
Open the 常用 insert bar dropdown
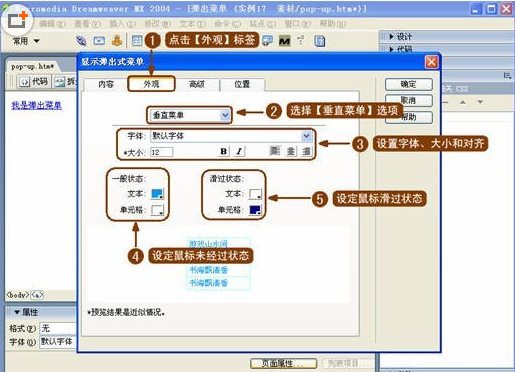click(x=26, y=41)
